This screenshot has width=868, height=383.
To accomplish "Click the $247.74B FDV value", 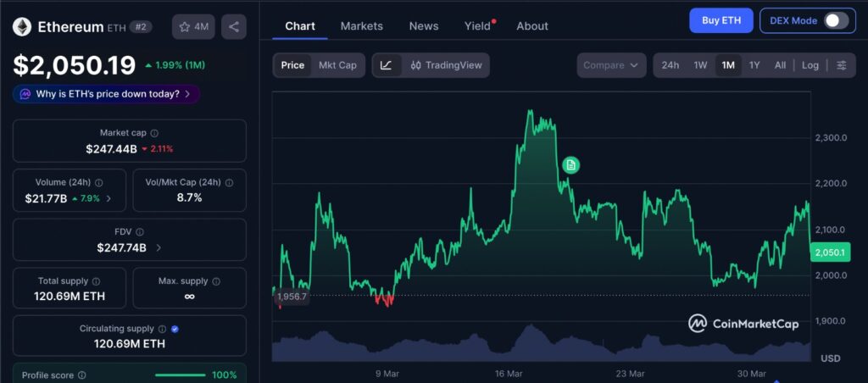I will pyautogui.click(x=122, y=248).
